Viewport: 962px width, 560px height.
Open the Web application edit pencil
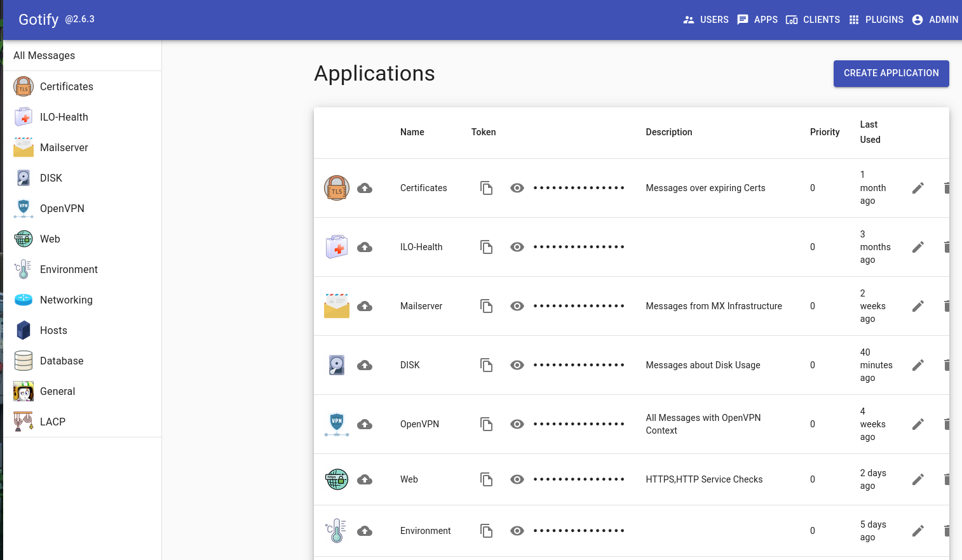[918, 479]
